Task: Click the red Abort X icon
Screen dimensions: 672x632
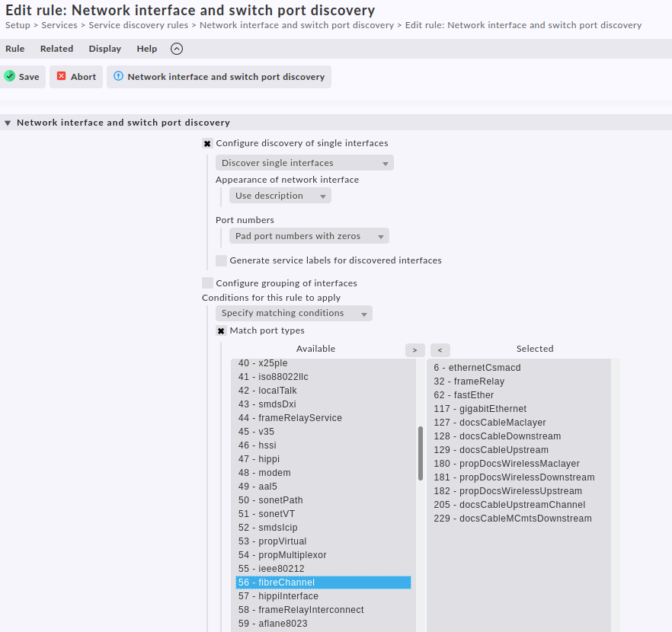Action: [62, 76]
